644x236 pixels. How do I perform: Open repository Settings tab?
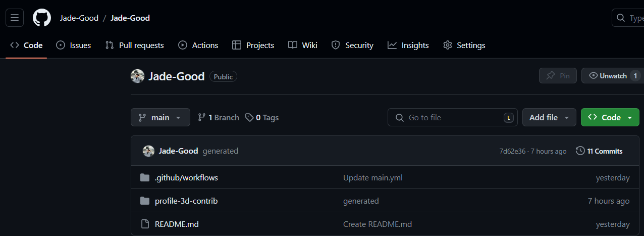tap(464, 45)
